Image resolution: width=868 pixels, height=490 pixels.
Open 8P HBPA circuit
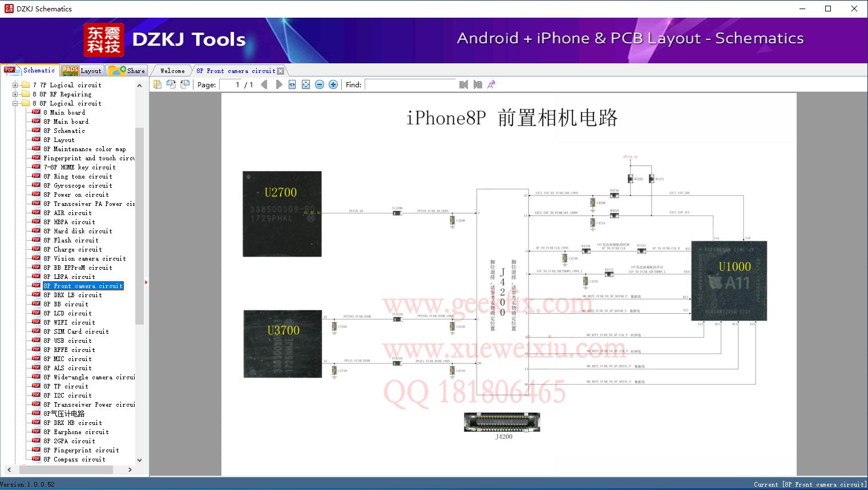69,222
